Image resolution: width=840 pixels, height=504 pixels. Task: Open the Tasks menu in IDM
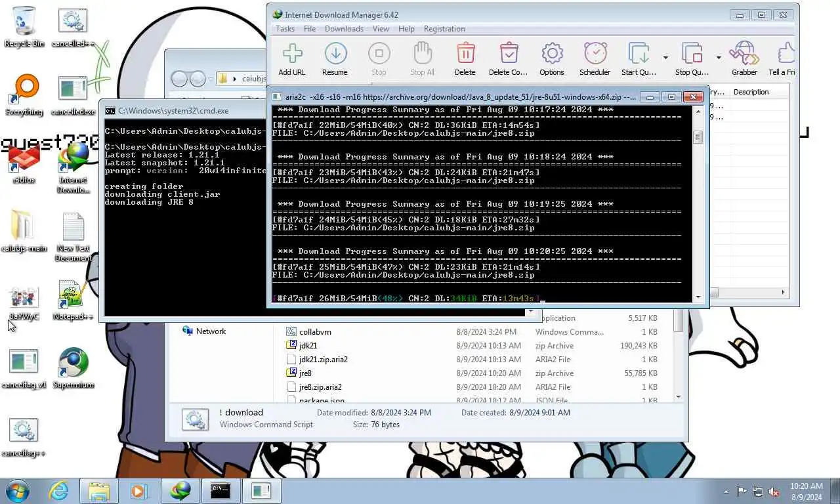click(285, 29)
